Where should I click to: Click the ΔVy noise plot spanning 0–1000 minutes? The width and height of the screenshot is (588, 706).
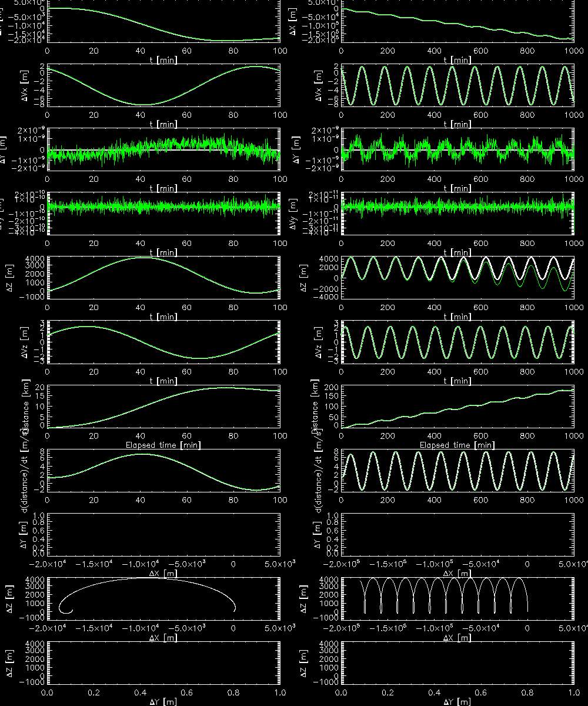(457, 214)
